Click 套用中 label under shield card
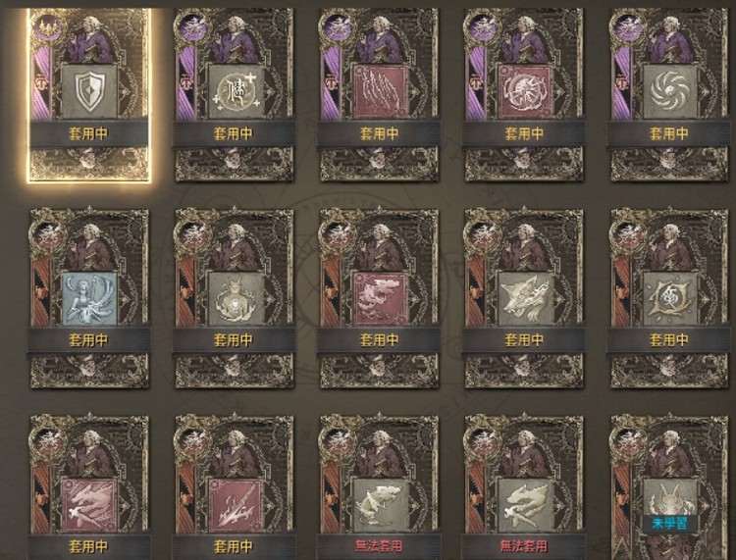This screenshot has height=560, width=736. coord(88,134)
